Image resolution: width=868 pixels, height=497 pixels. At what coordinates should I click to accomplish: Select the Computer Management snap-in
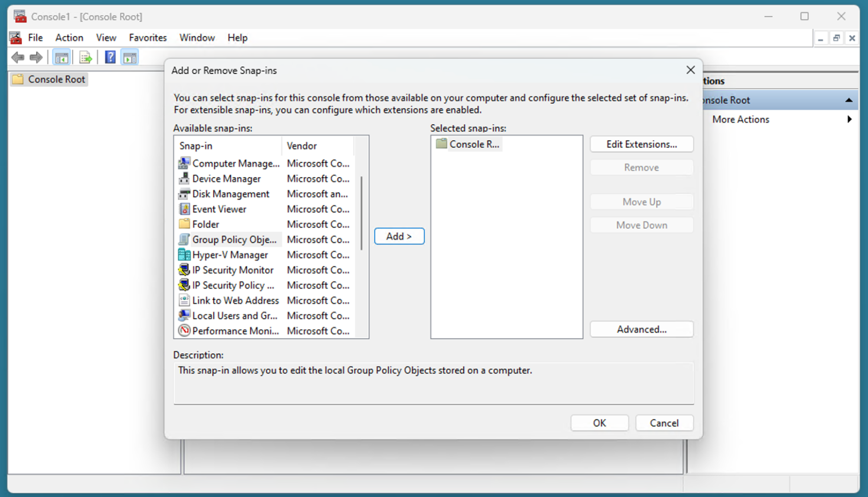236,163
